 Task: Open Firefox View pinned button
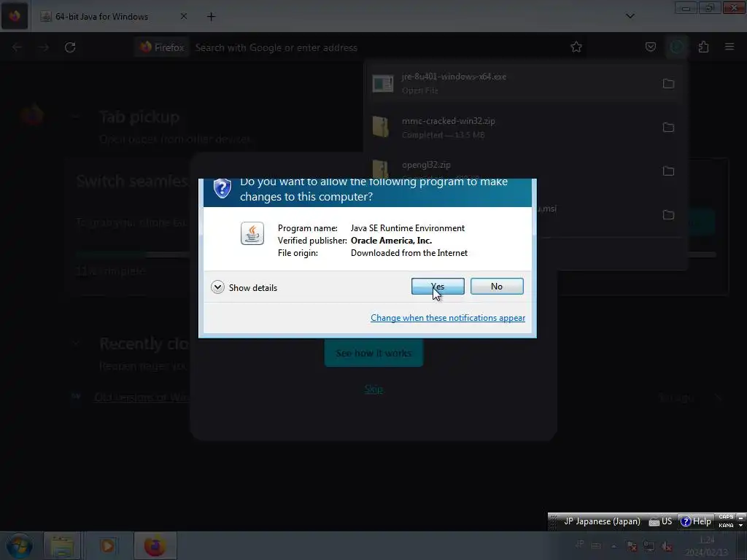(x=15, y=16)
